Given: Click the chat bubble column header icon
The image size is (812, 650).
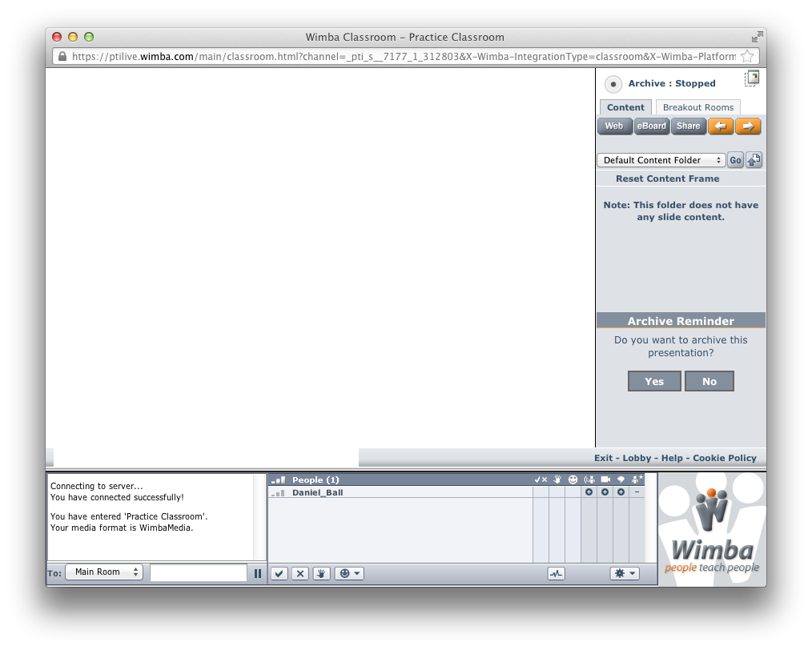Looking at the screenshot, I should 621,479.
